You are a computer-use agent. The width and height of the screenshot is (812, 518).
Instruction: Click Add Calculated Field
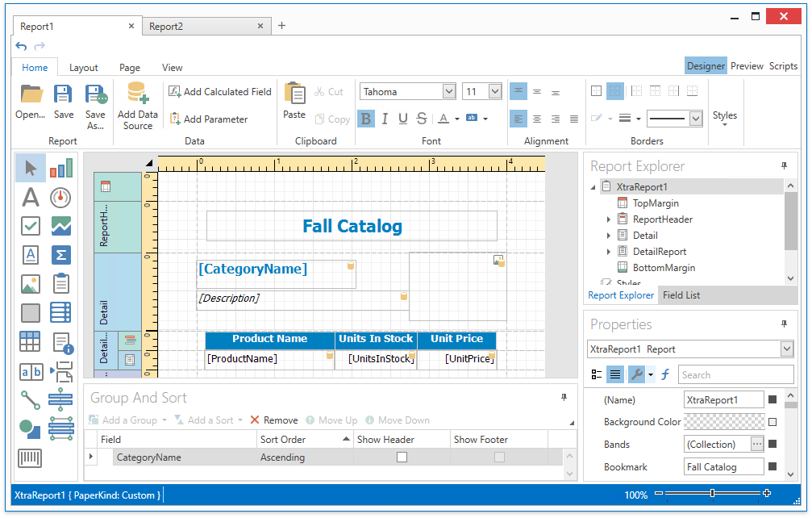pos(220,92)
